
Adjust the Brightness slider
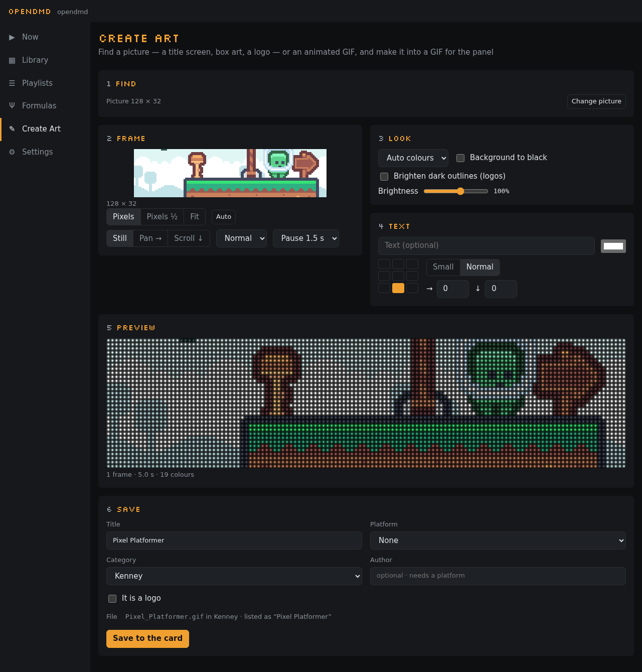456,191
